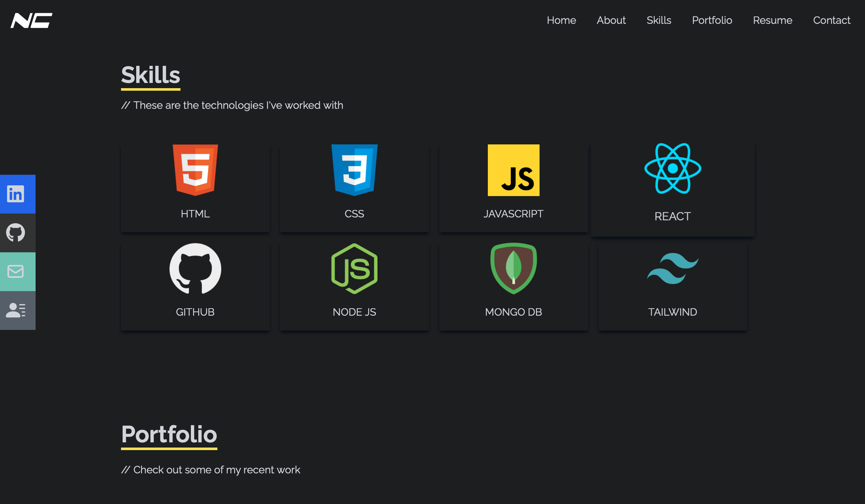865x504 pixels.
Task: Navigate to Portfolio in top menu
Action: [x=712, y=20]
